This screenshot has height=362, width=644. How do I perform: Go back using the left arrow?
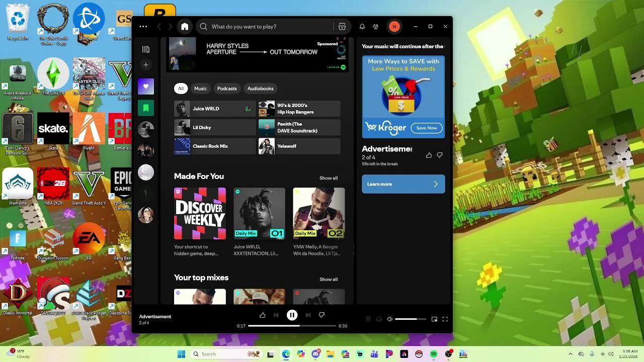tap(159, 27)
